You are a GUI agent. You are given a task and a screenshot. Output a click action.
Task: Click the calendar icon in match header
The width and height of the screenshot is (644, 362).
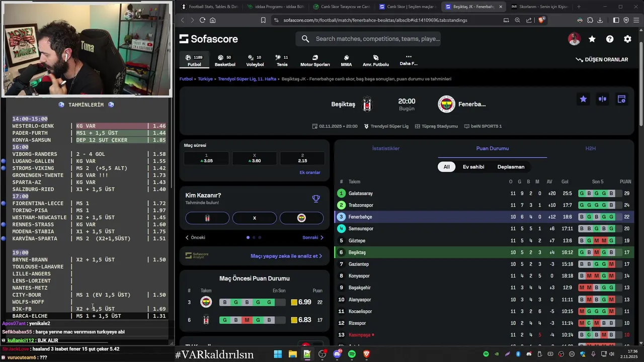[x=621, y=99]
